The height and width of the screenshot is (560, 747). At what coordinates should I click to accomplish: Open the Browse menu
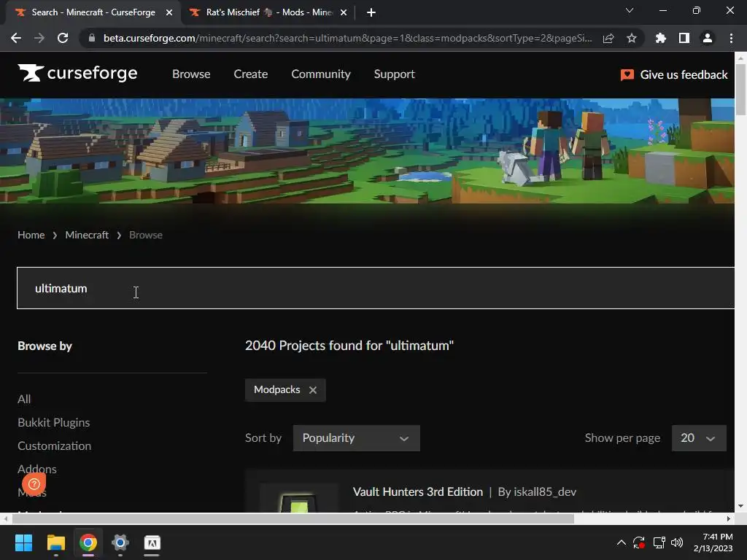click(x=191, y=74)
